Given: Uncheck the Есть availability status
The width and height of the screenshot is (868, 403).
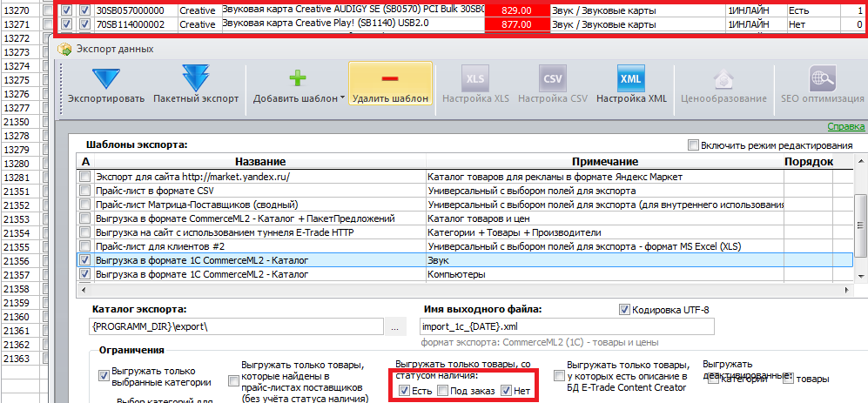Looking at the screenshot, I should point(404,392).
